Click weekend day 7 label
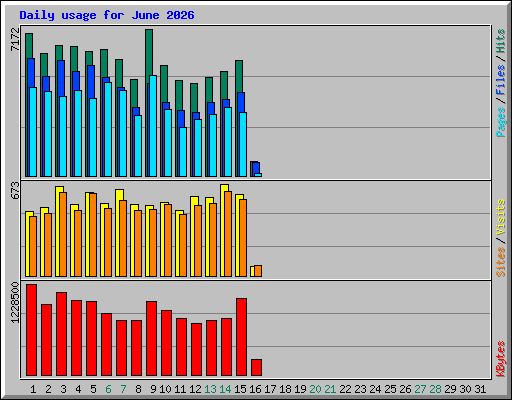This screenshot has height=400, width=512. pyautogui.click(x=123, y=389)
